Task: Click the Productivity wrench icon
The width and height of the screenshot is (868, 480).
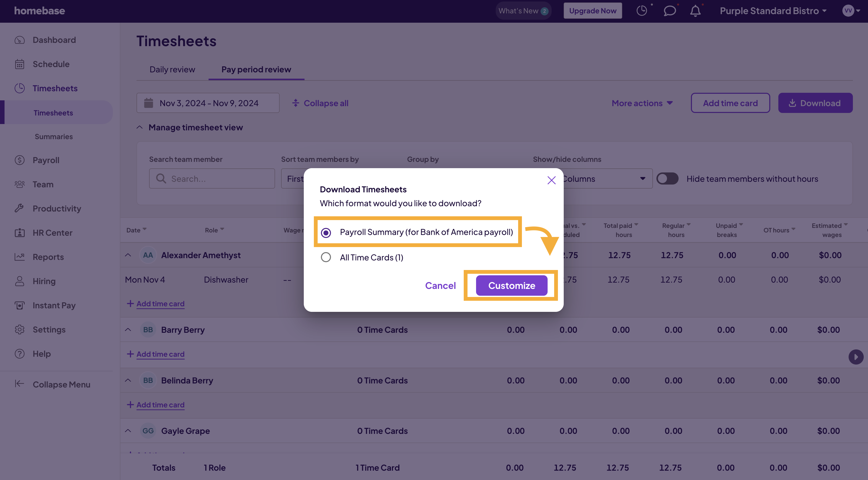Action: pos(20,208)
